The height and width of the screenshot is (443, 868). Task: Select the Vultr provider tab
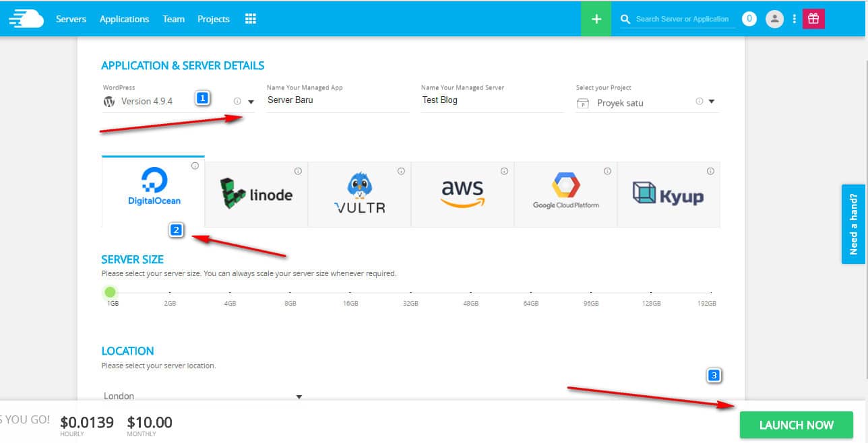[x=360, y=195]
